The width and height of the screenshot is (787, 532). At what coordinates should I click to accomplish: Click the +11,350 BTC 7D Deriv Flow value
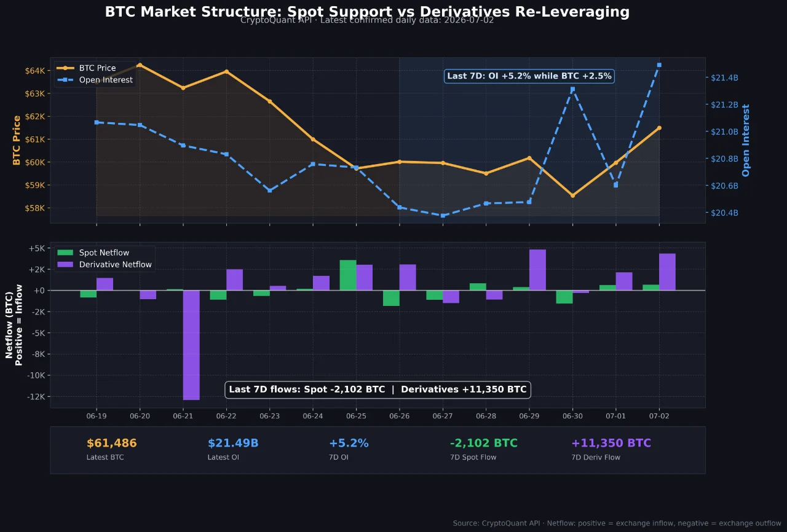click(611, 443)
